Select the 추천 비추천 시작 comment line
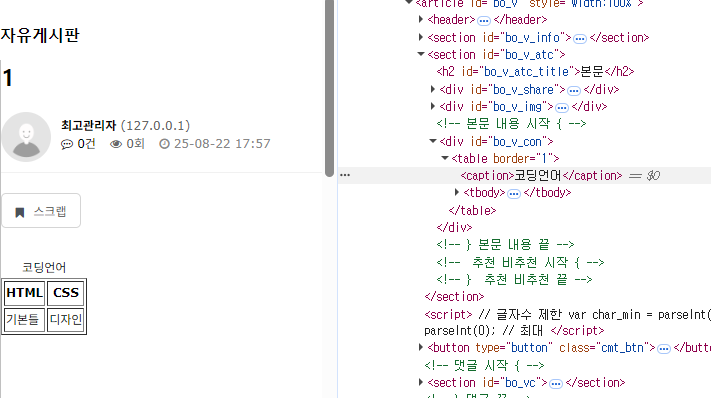 pyautogui.click(x=520, y=262)
